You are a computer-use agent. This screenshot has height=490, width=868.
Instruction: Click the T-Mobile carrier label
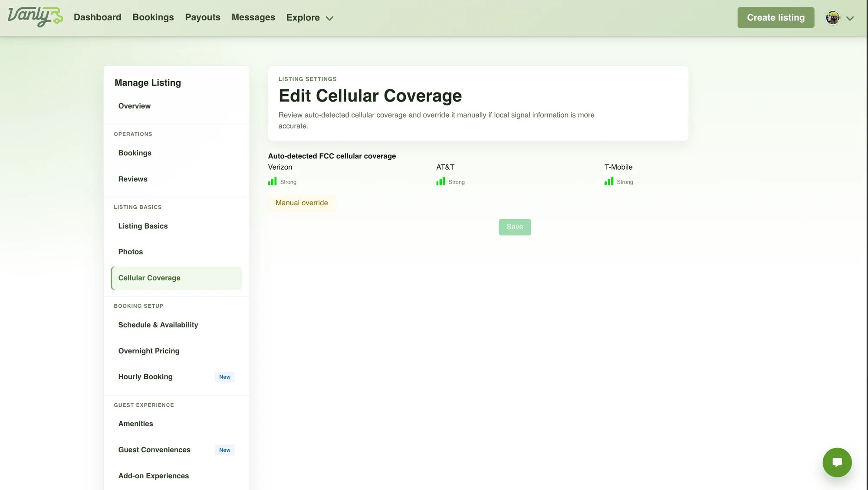click(618, 167)
